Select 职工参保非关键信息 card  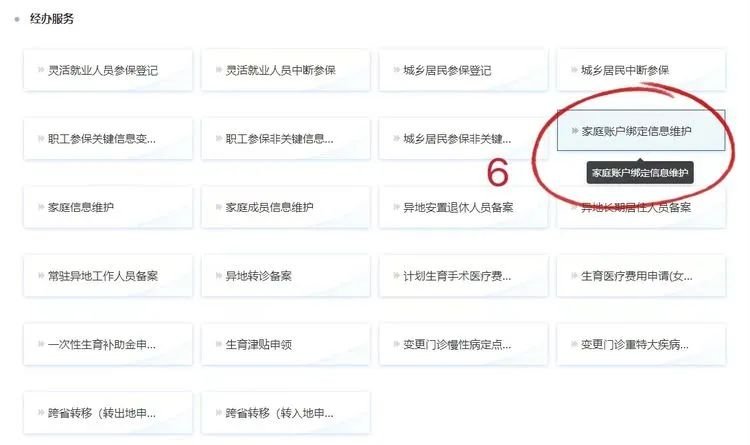coord(286,139)
